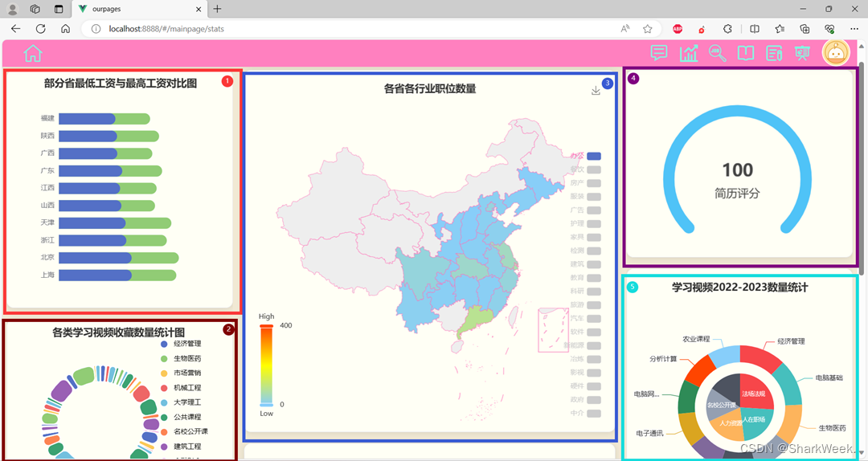Select the 人力资源 inner pie slice
868x461 pixels.
(727, 423)
